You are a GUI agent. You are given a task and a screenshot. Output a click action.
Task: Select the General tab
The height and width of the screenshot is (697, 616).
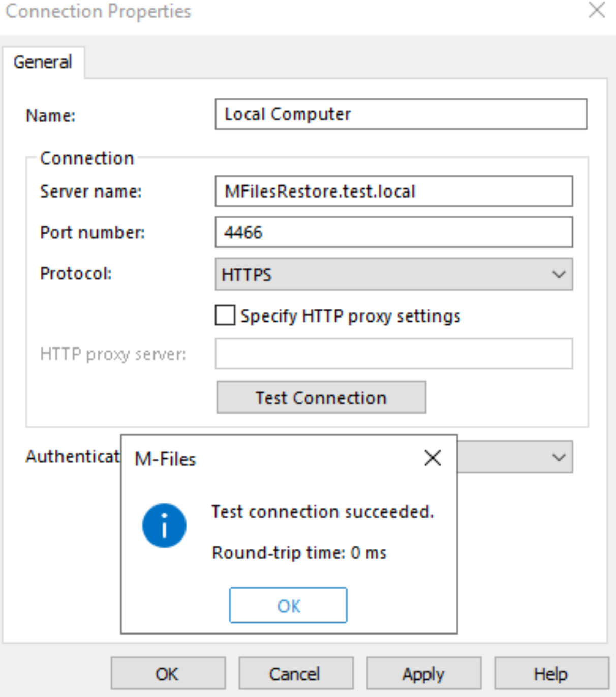point(43,62)
